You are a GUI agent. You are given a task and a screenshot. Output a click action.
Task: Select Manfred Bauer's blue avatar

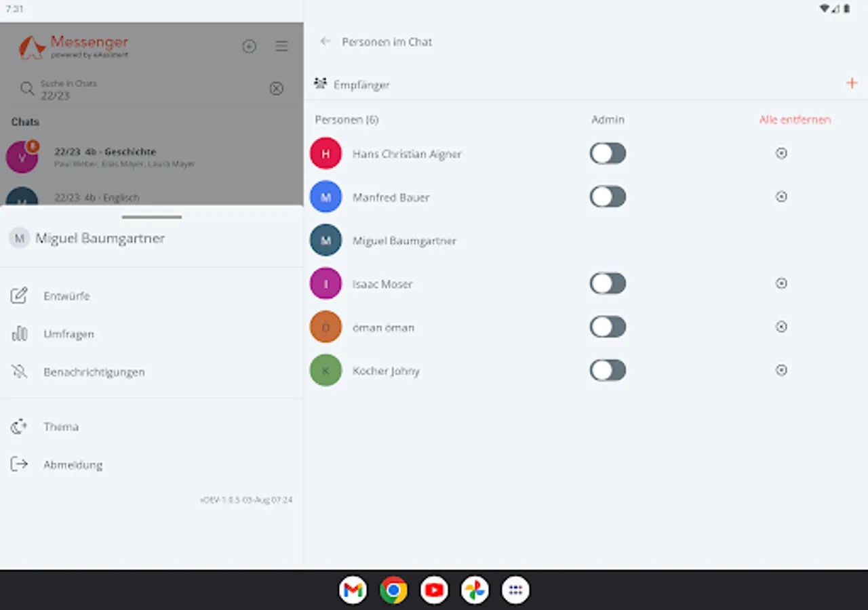tap(325, 197)
